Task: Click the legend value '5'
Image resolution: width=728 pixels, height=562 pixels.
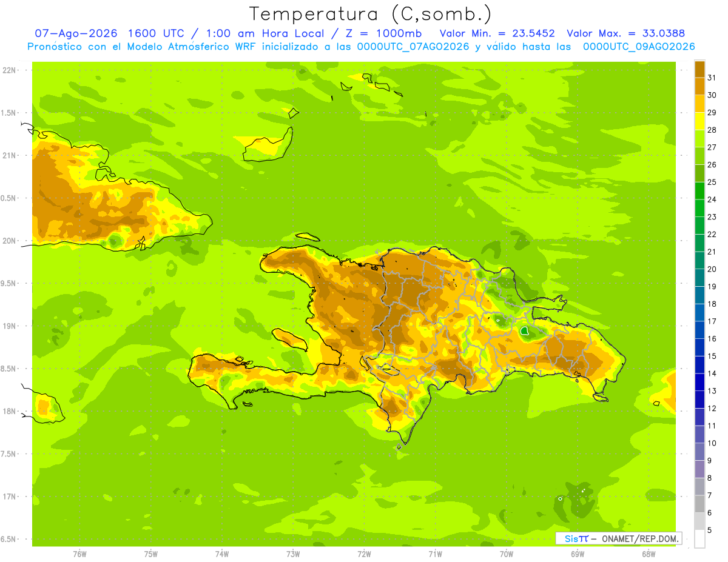Action: [710, 530]
